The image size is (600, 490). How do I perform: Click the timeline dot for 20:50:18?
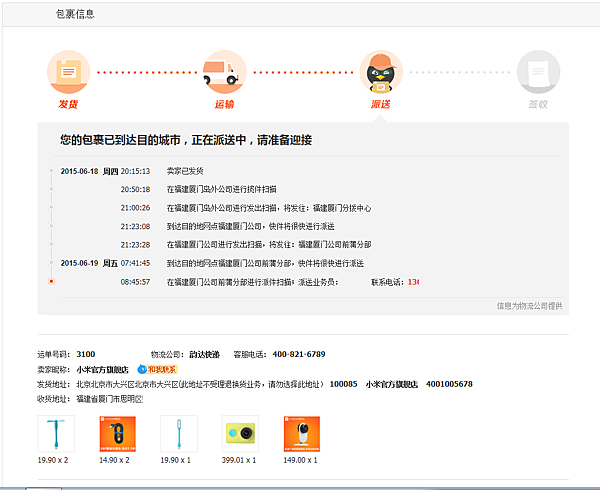pyautogui.click(x=51, y=189)
